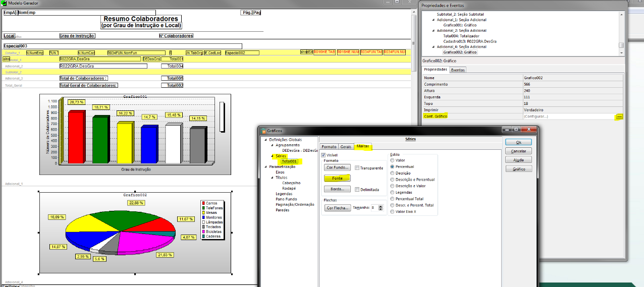Open the Formato tab in Séries

[x=329, y=147]
